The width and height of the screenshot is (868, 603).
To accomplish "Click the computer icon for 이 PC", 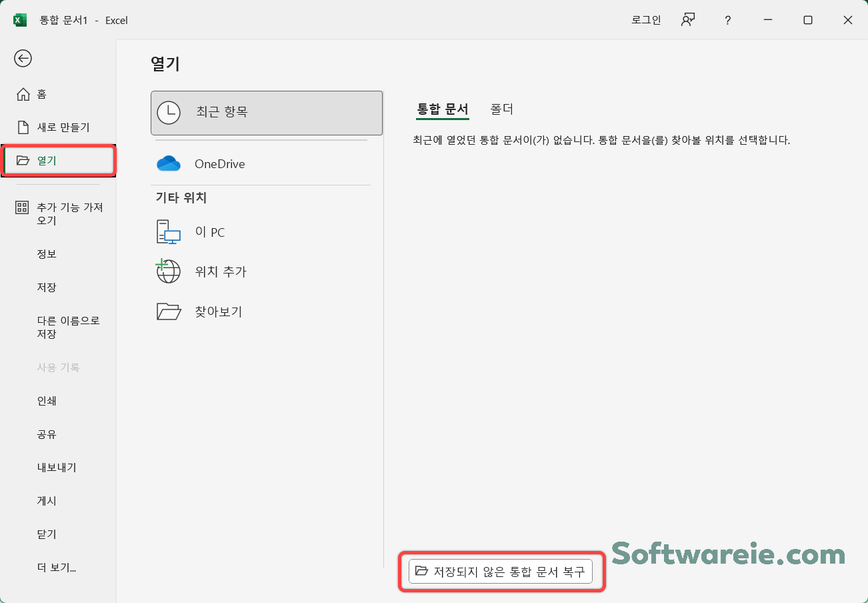I will pos(169,232).
